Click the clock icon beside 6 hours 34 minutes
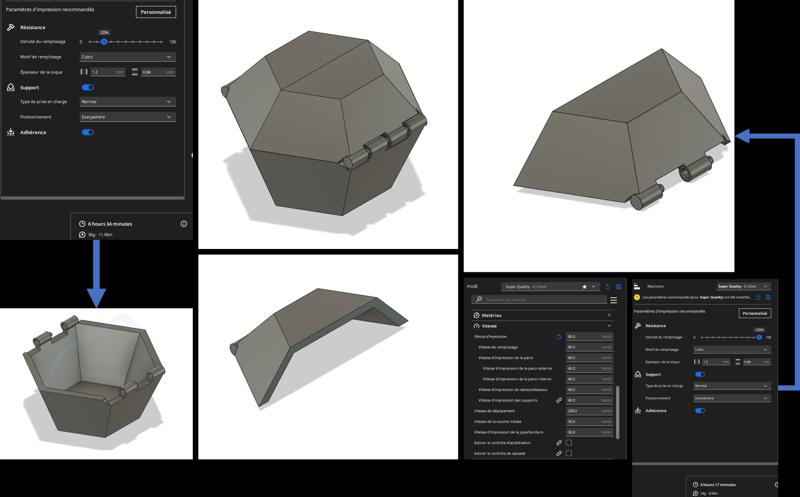 [x=82, y=224]
